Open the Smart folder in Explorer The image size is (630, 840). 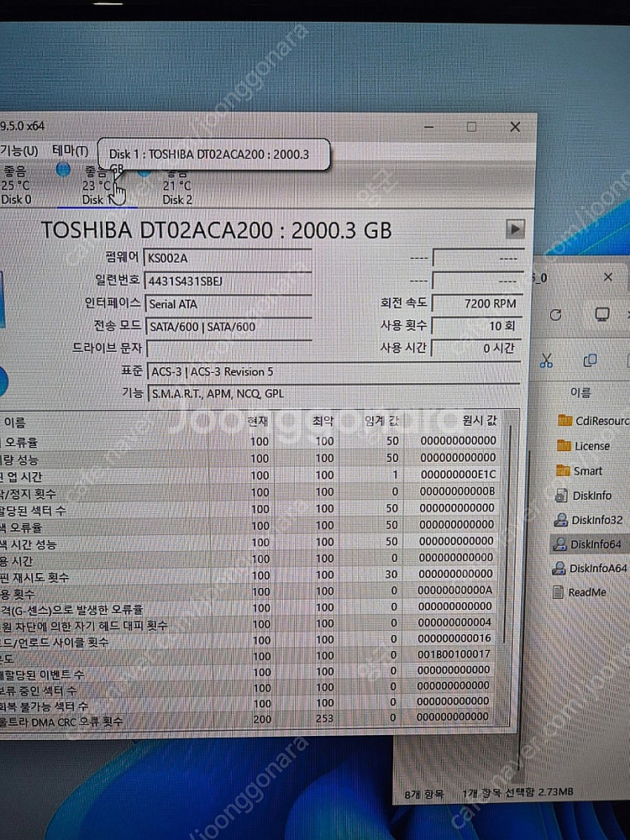tap(579, 471)
